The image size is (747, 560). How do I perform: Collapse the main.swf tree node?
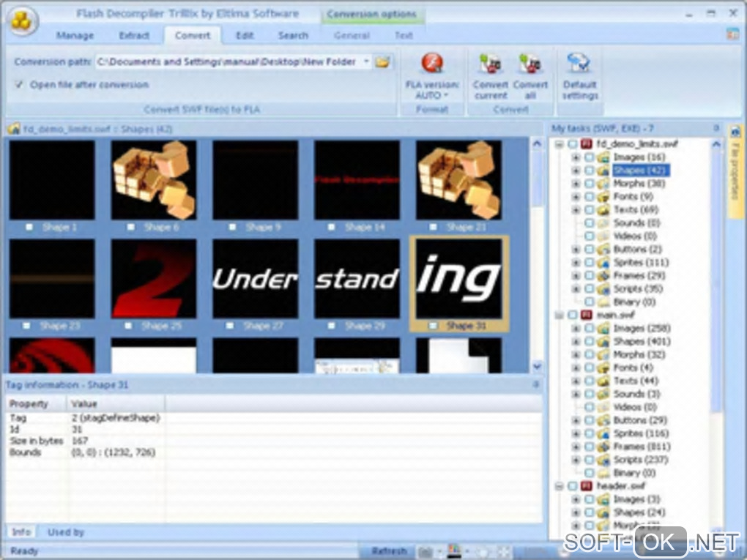click(x=560, y=315)
